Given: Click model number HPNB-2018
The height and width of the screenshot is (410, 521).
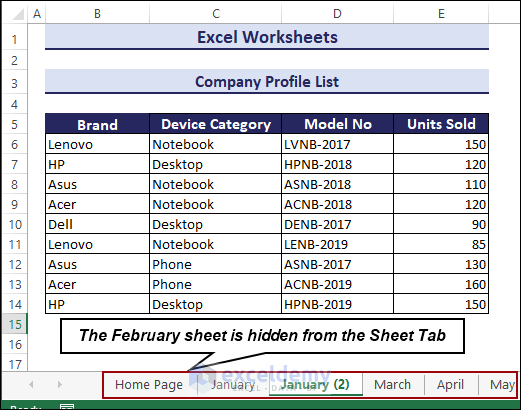Looking at the screenshot, I should (337, 164).
